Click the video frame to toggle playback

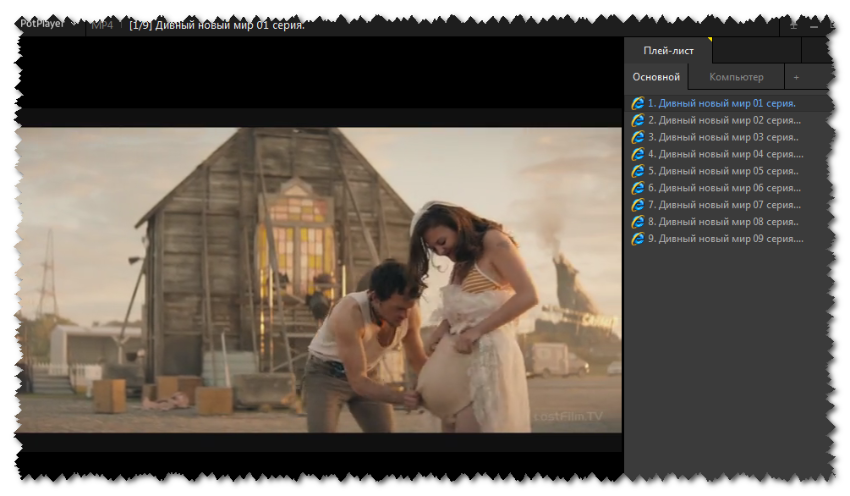tap(319, 280)
